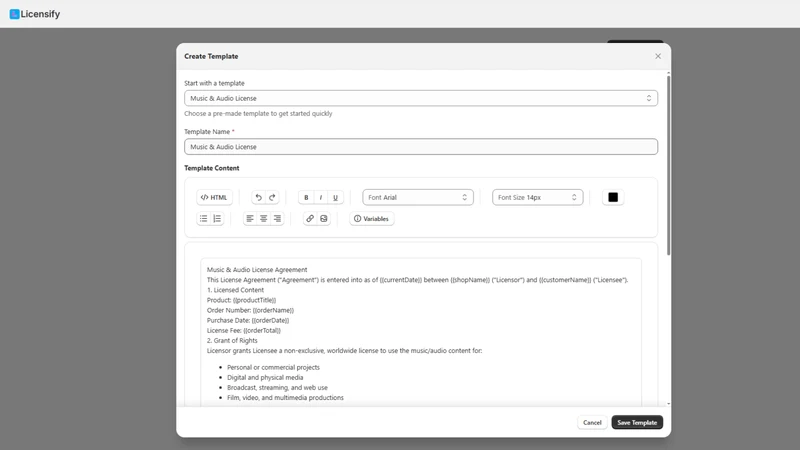Click the 'License Fee: {{orderTotal}}' line
This screenshot has width=800, height=450.
click(244, 330)
